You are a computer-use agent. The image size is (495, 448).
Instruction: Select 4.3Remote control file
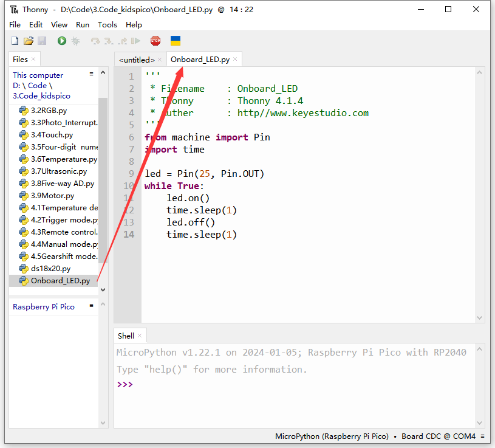tap(54, 232)
